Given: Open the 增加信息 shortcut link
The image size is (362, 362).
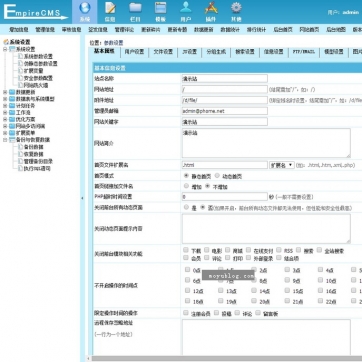Looking at the screenshot, I should point(19,29).
